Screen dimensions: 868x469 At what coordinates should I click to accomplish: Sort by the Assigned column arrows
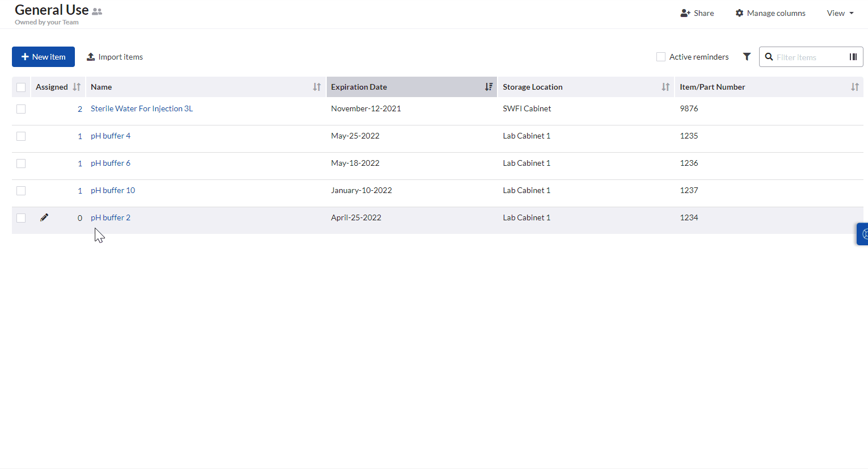(x=77, y=87)
